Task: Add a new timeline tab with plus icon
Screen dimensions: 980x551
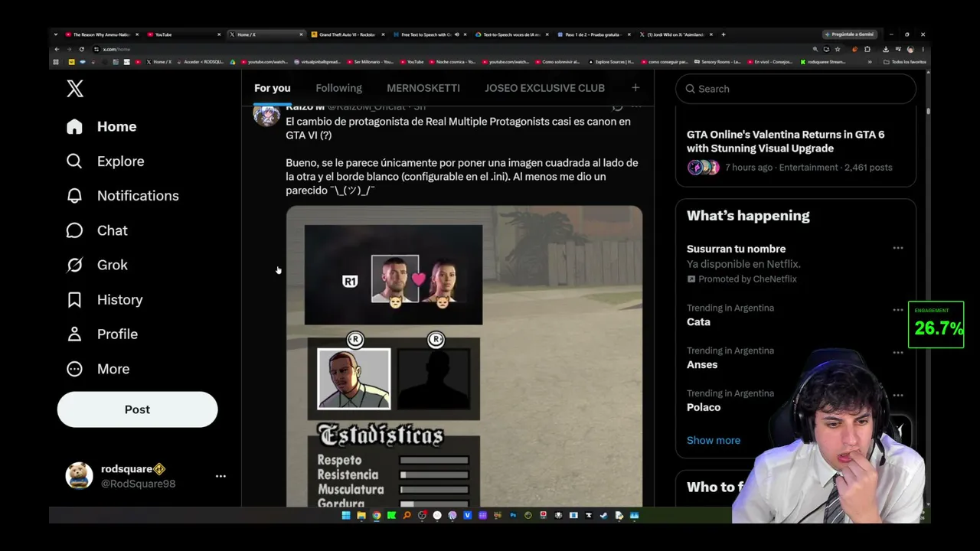Action: [x=635, y=88]
